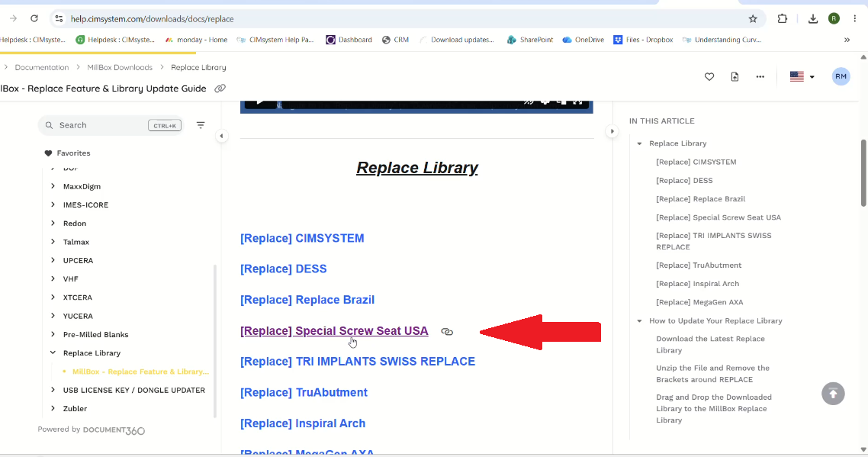The width and height of the screenshot is (868, 457).
Task: Click the browser address bar
Action: (x=407, y=19)
